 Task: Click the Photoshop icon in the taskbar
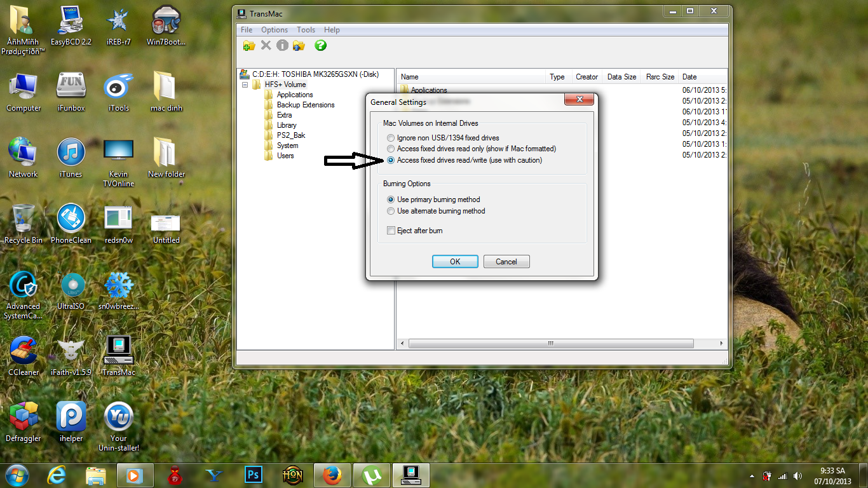(x=254, y=475)
